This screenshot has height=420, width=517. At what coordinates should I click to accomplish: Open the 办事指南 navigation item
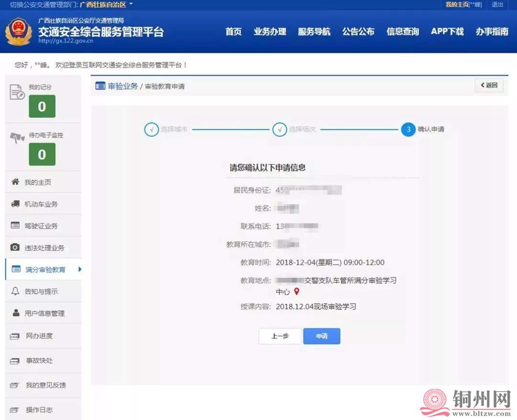pos(492,32)
